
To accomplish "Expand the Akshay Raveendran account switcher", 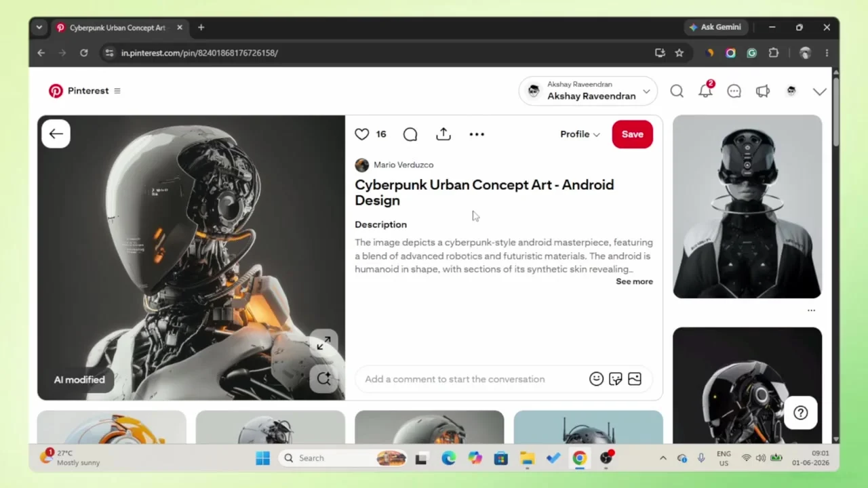I will [589, 91].
